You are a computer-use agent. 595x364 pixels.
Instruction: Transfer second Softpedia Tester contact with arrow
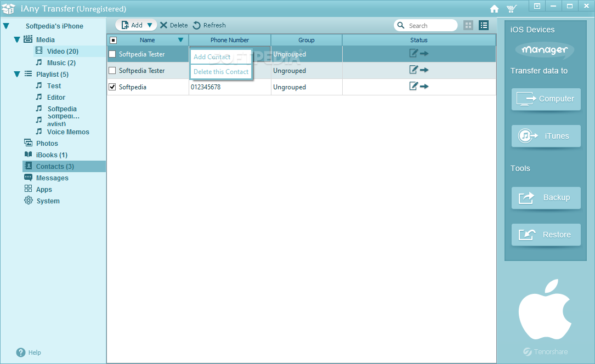[x=424, y=70]
